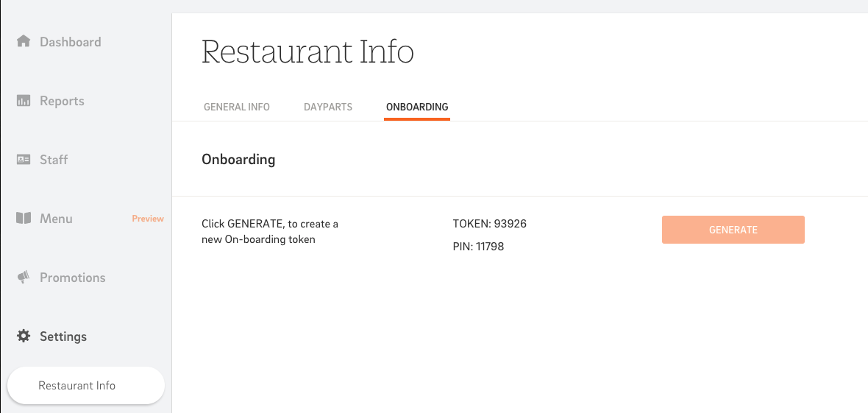Click the Onboarding section heading
The height and width of the screenshot is (413, 868).
point(238,160)
